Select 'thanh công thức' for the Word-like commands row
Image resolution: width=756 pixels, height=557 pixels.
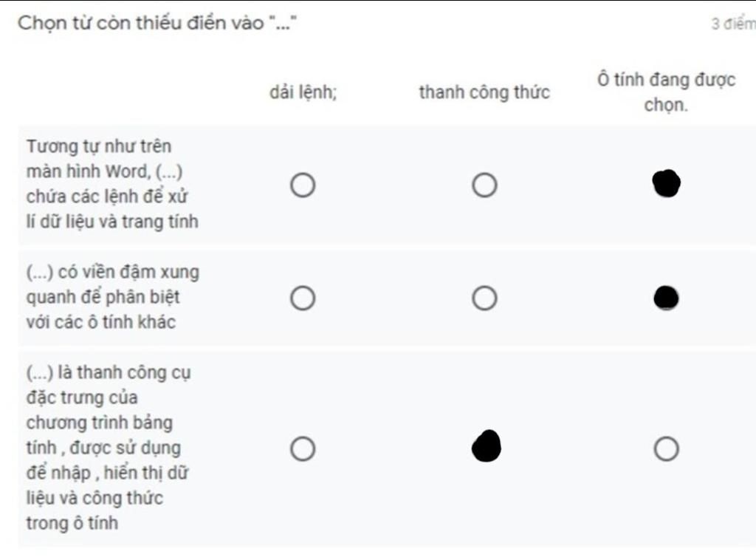point(484,185)
